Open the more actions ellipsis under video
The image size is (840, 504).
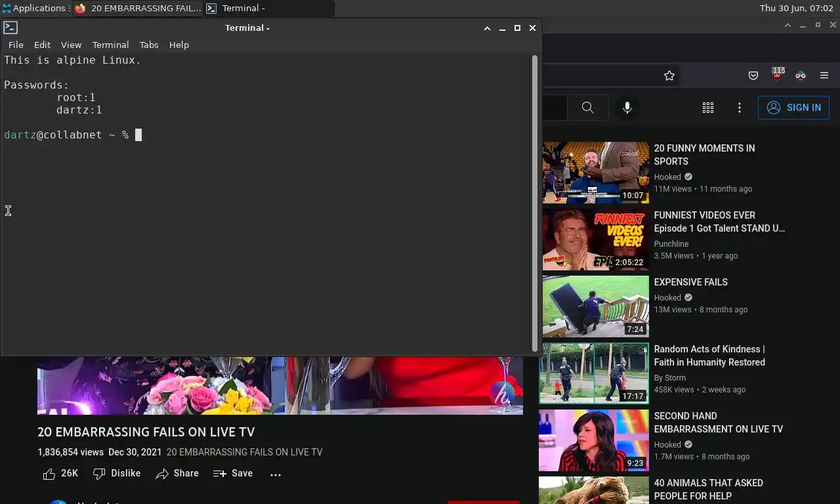point(276,474)
